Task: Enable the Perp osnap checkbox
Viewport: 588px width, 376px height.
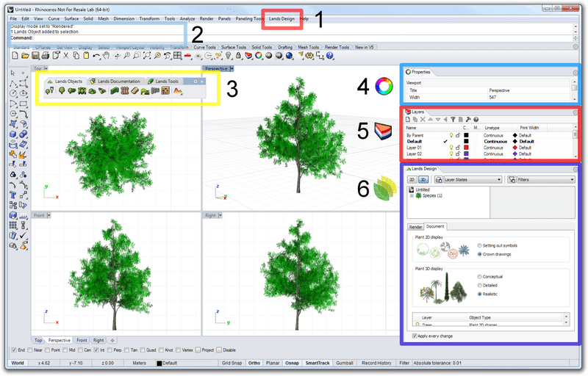Action: click(x=110, y=350)
